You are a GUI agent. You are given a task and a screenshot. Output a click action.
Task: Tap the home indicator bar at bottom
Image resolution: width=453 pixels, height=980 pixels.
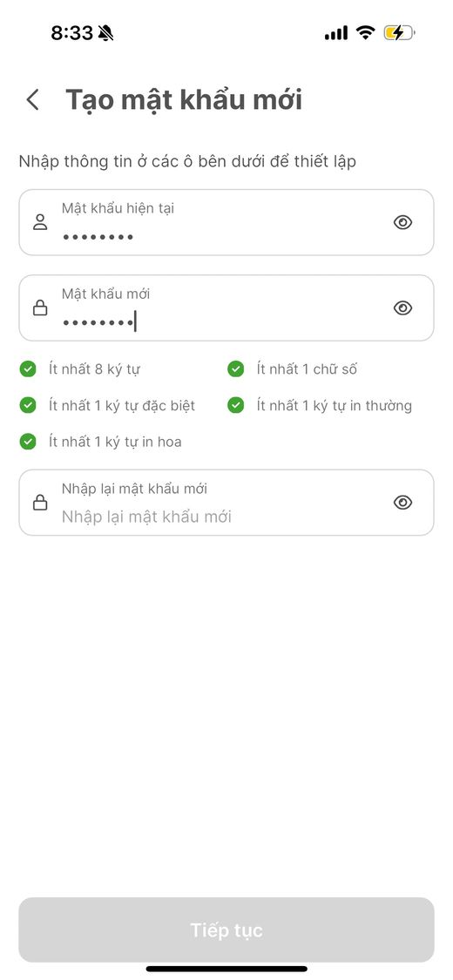tap(226, 969)
